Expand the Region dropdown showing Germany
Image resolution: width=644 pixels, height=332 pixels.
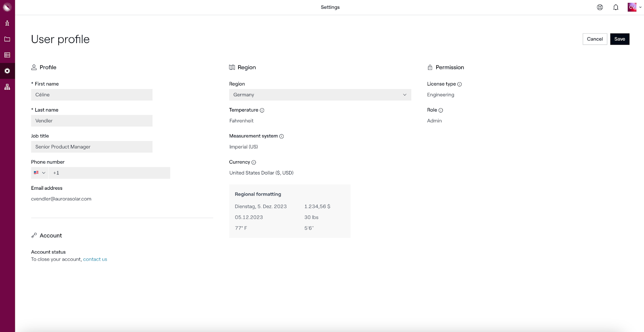(x=320, y=95)
